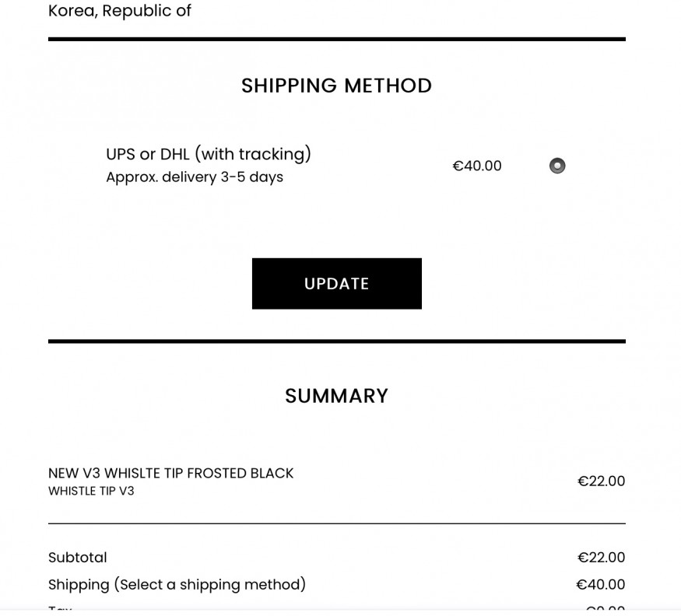Image resolution: width=681 pixels, height=616 pixels.
Task: Select the UPS or DHL shipping radio button
Action: (x=557, y=166)
